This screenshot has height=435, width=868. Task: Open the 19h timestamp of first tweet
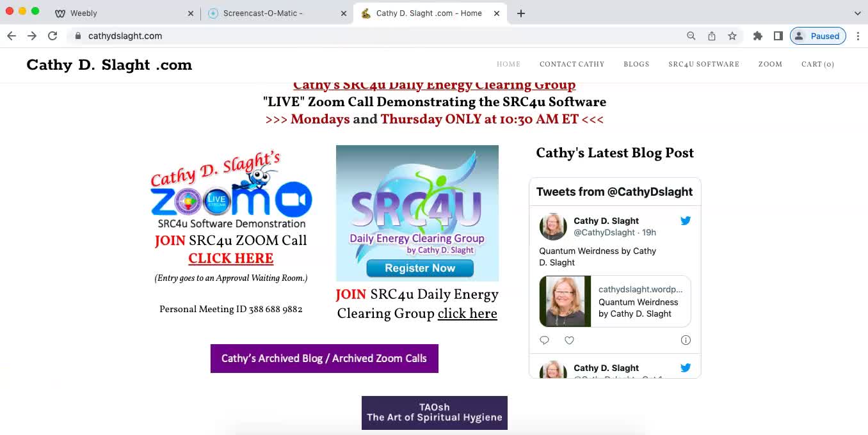coord(649,232)
